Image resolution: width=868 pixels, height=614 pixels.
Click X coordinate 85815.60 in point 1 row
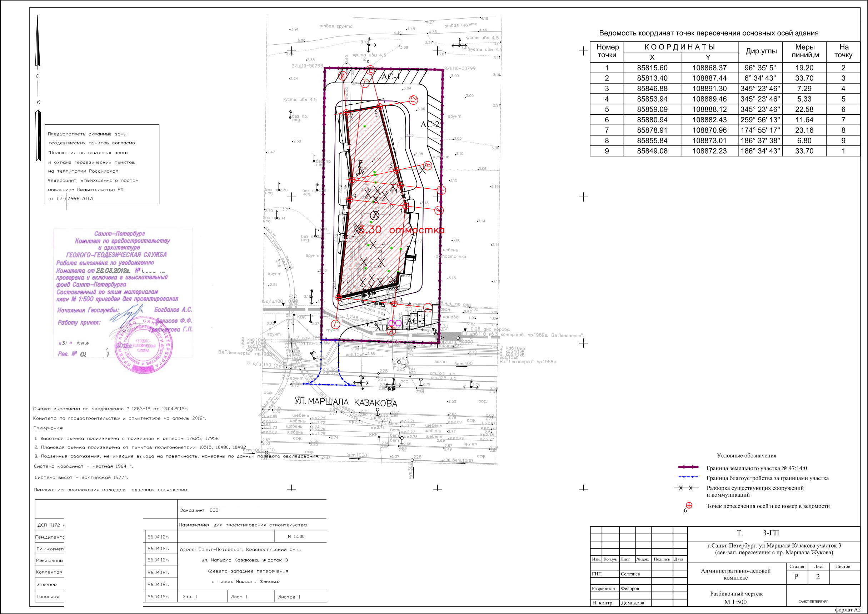652,68
